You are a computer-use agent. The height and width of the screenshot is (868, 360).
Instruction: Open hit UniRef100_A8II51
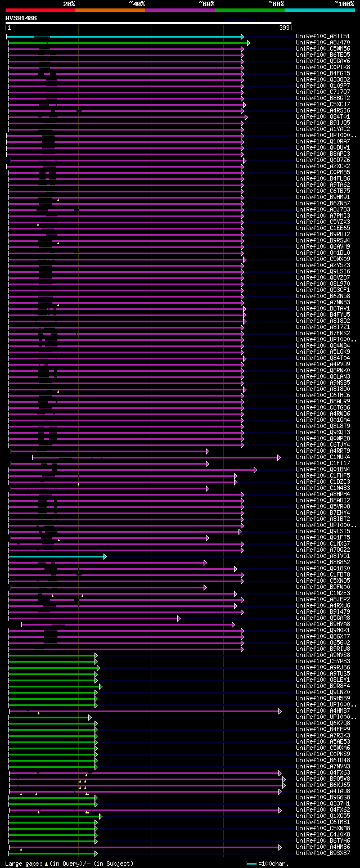click(323, 37)
